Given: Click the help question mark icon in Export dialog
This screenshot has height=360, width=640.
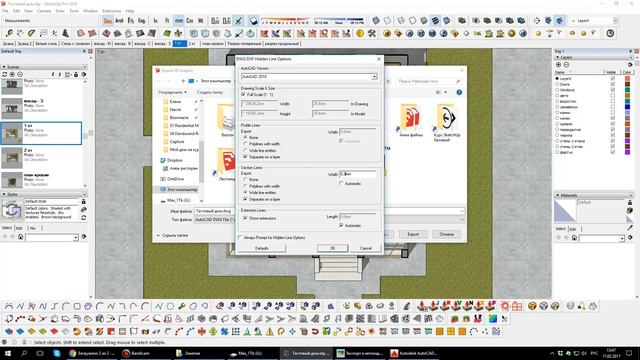Looking at the screenshot, I should tap(459, 92).
